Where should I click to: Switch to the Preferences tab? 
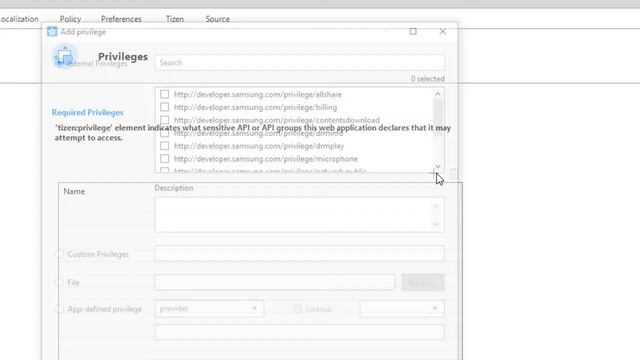(121, 19)
